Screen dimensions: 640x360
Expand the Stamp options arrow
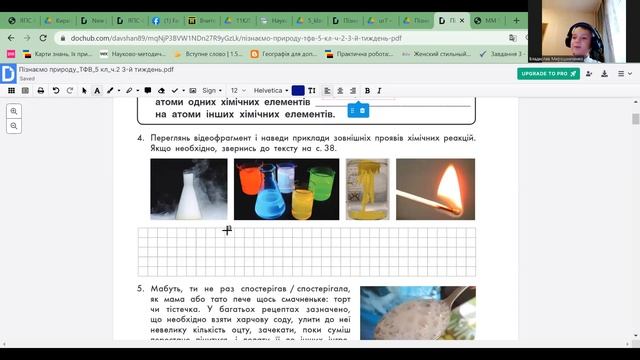click(x=183, y=91)
